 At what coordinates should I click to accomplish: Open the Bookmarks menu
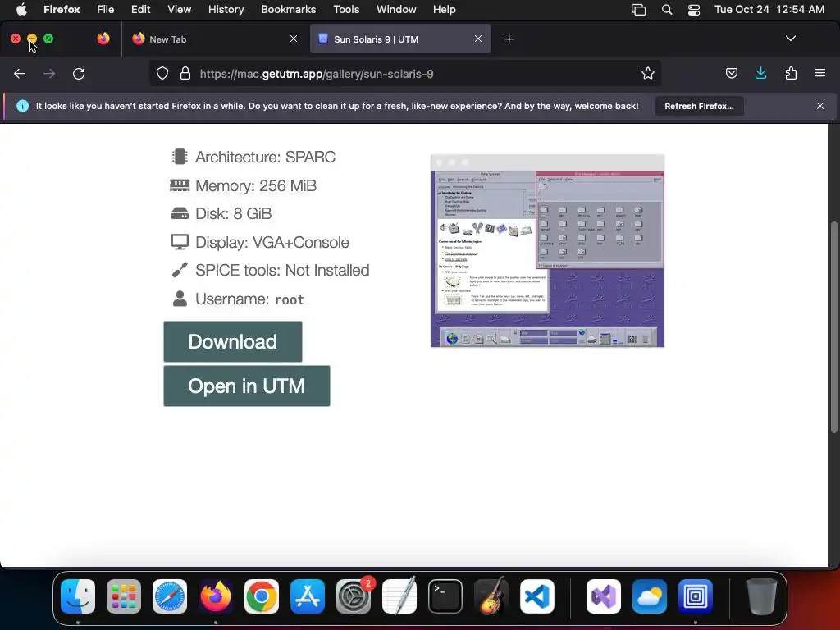tap(288, 9)
